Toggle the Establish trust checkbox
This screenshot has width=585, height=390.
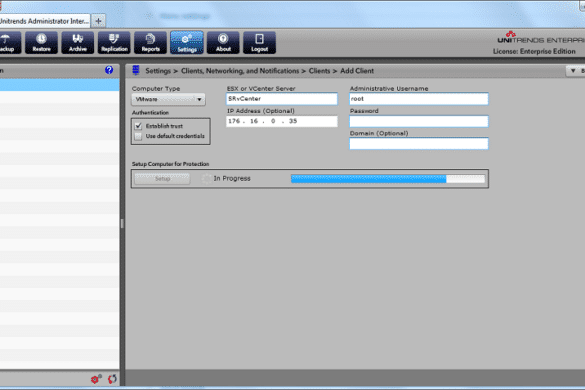(138, 126)
